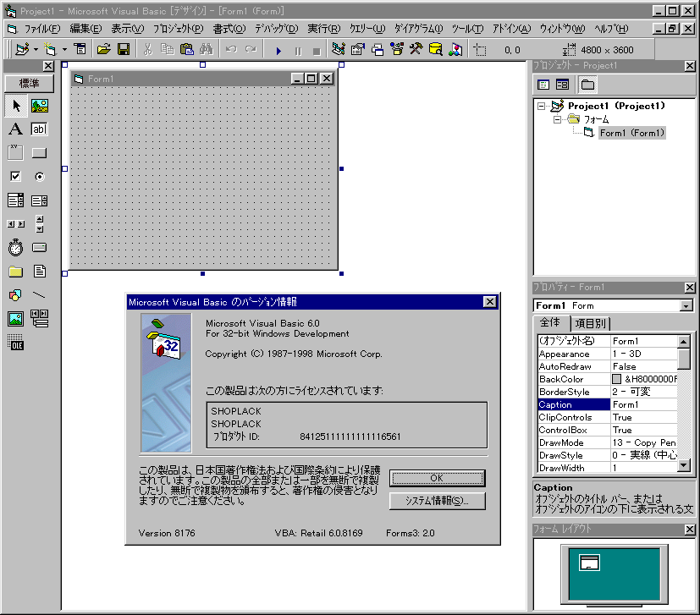Select the Shape control tool

point(15,295)
